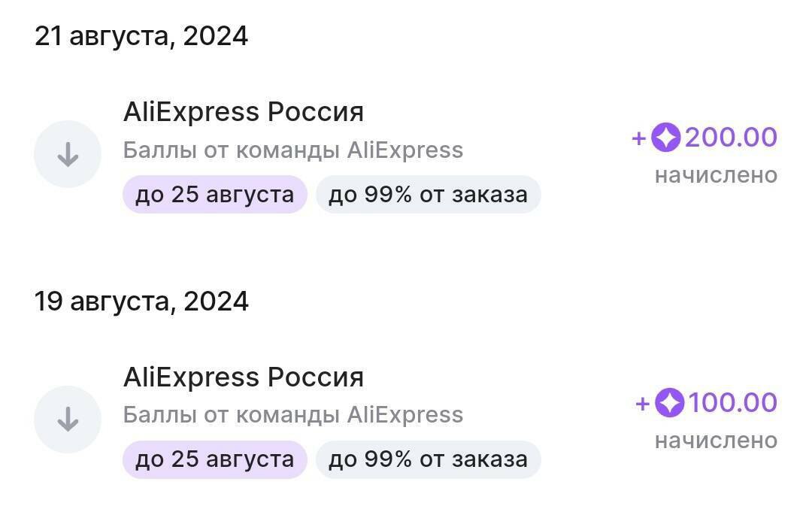Click 'Баллы от команды AliExpress' under 19 August

click(x=292, y=415)
